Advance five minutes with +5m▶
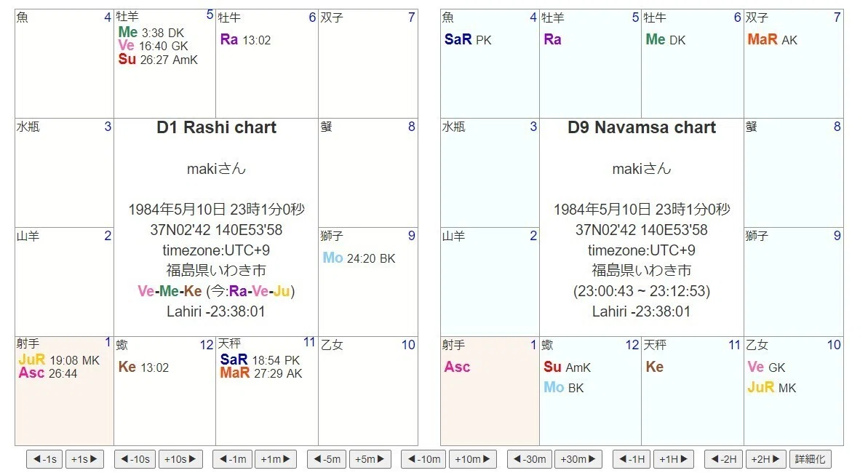868x473 pixels. (370, 459)
